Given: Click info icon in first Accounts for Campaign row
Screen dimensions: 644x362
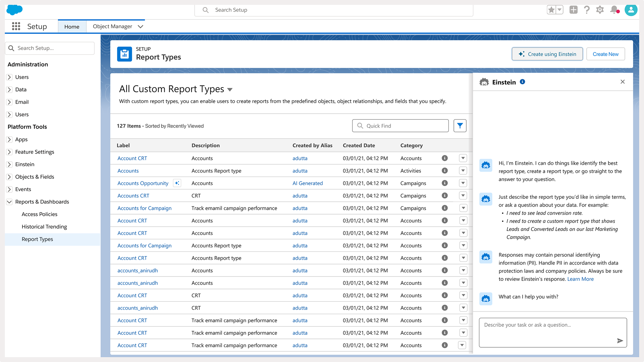Looking at the screenshot, I should (445, 208).
